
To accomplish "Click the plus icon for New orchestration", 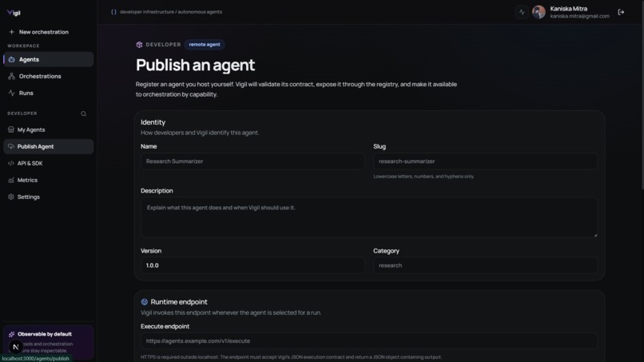I will click(11, 32).
